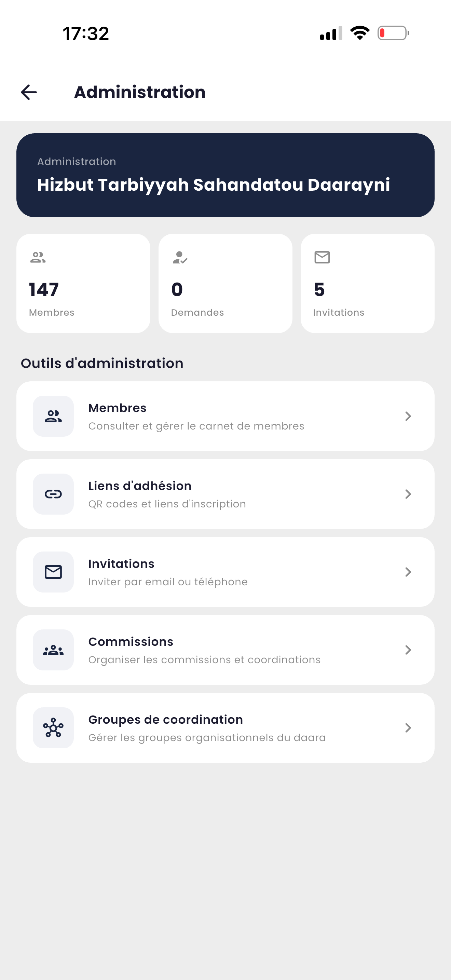Click the person-check icon in Demandes card
Viewport: 451px width, 980px height.
tap(180, 258)
